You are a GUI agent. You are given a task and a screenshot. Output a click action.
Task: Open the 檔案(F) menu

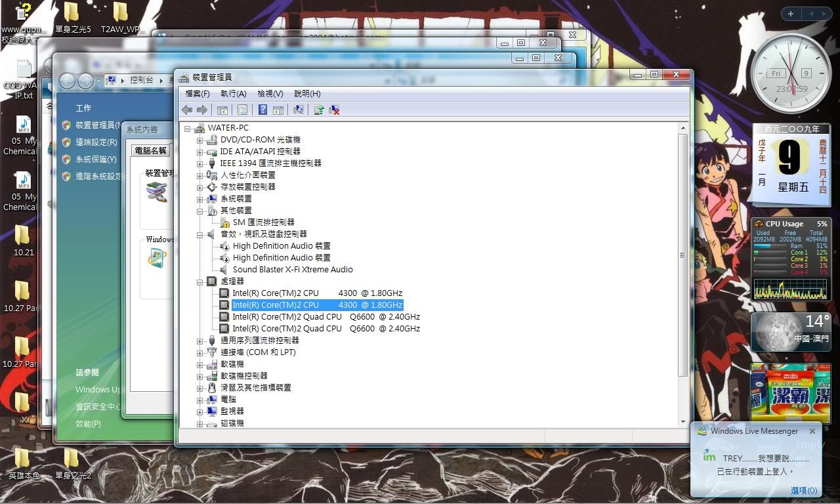pyautogui.click(x=198, y=94)
